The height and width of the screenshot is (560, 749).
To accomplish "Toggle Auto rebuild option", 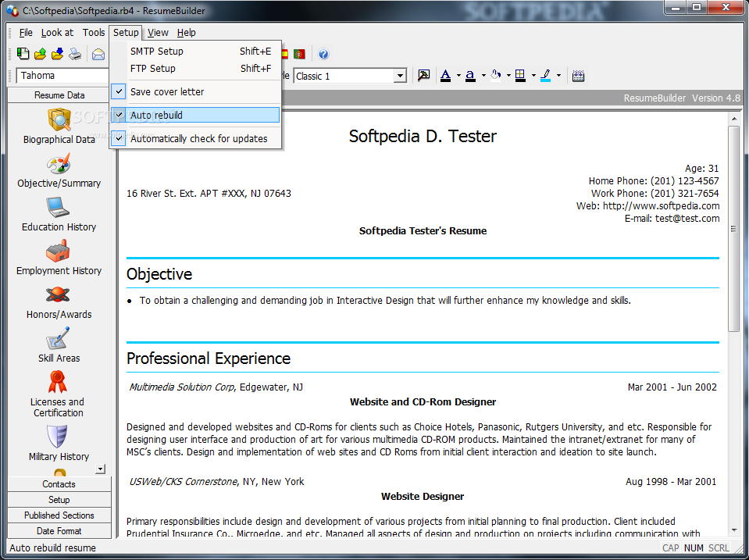I will tap(195, 115).
